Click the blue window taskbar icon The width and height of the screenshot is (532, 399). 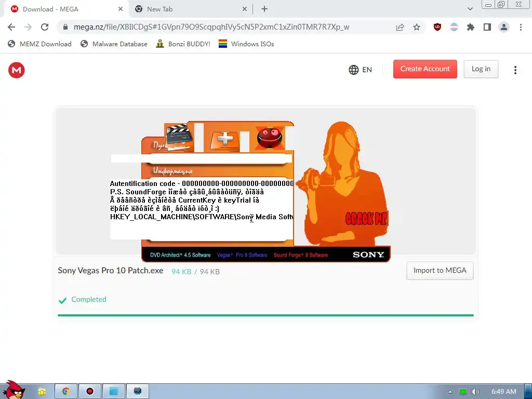pyautogui.click(x=114, y=391)
